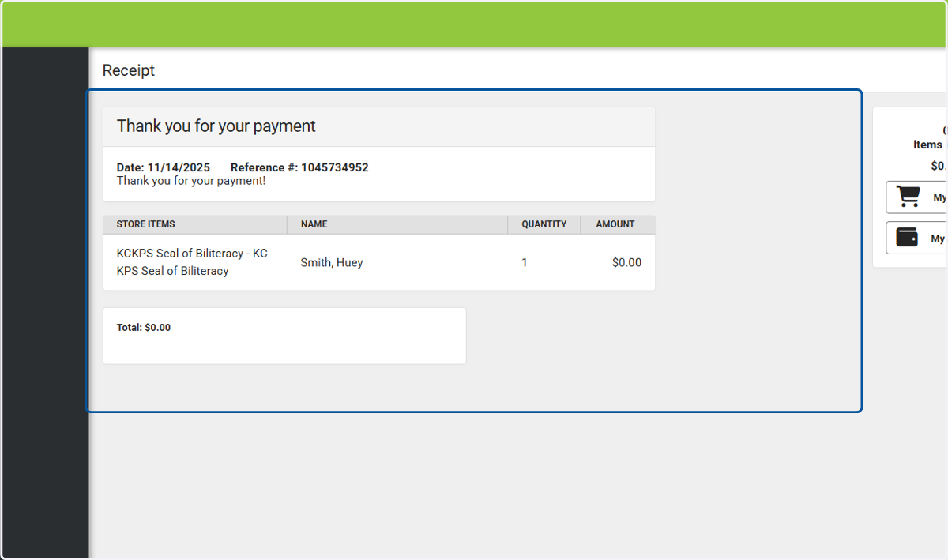Select the KCKPS Seal of Biliteracy item

point(192,262)
